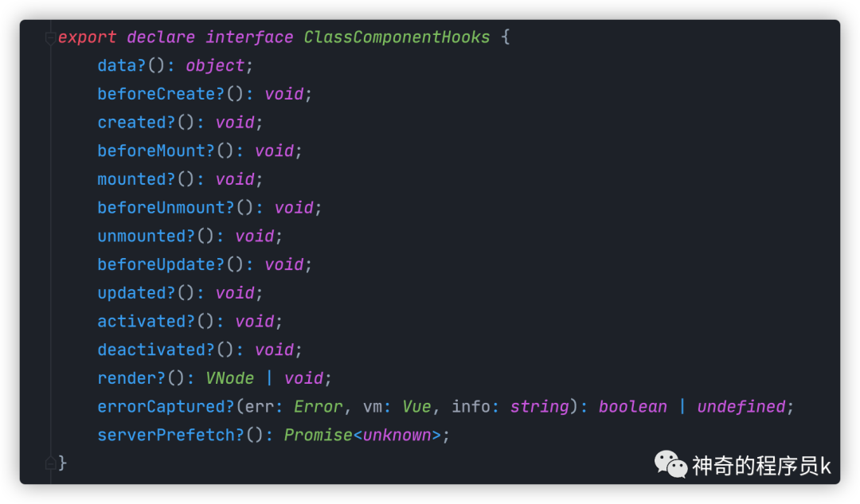Screen dimensions: 860x504
Task: Click the declare keyword
Action: click(161, 37)
